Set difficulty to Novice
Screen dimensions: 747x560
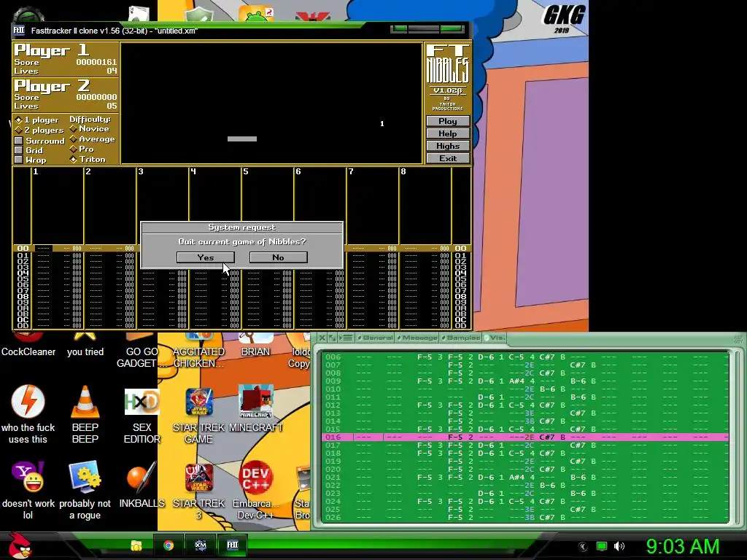click(x=90, y=129)
